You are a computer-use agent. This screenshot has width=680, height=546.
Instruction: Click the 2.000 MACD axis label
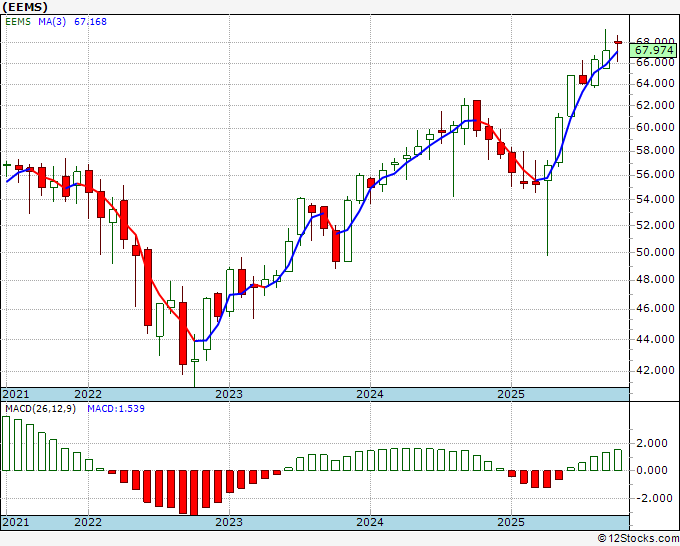tap(651, 443)
